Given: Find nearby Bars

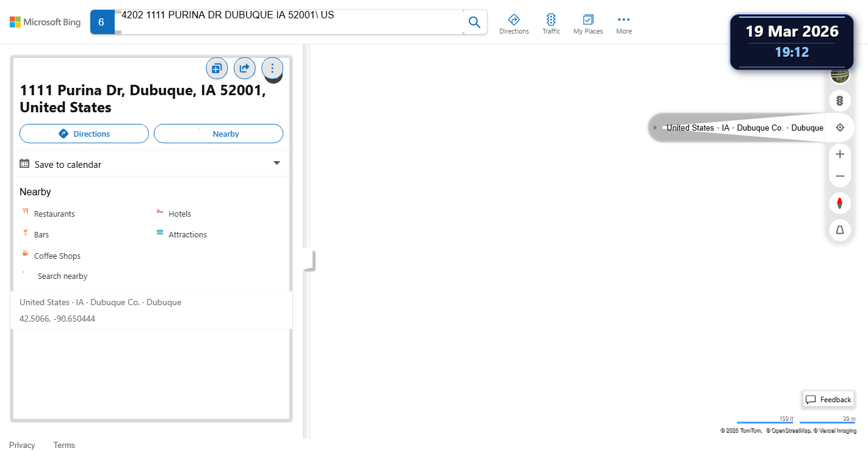Looking at the screenshot, I should click(42, 235).
